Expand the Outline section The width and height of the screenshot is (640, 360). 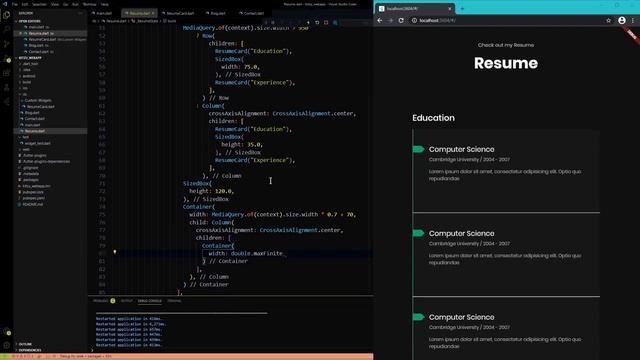pyautogui.click(x=25, y=344)
